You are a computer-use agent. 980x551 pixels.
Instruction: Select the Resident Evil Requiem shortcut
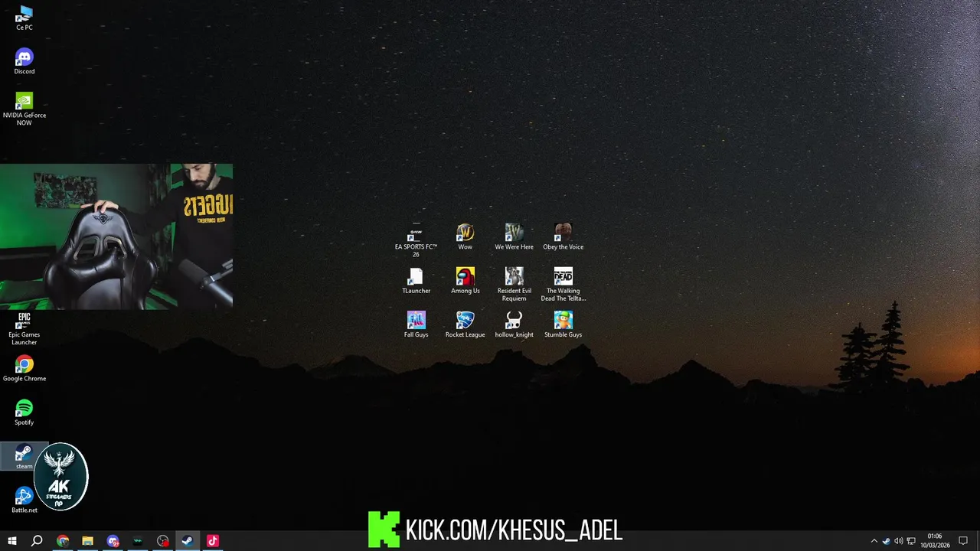point(514,285)
